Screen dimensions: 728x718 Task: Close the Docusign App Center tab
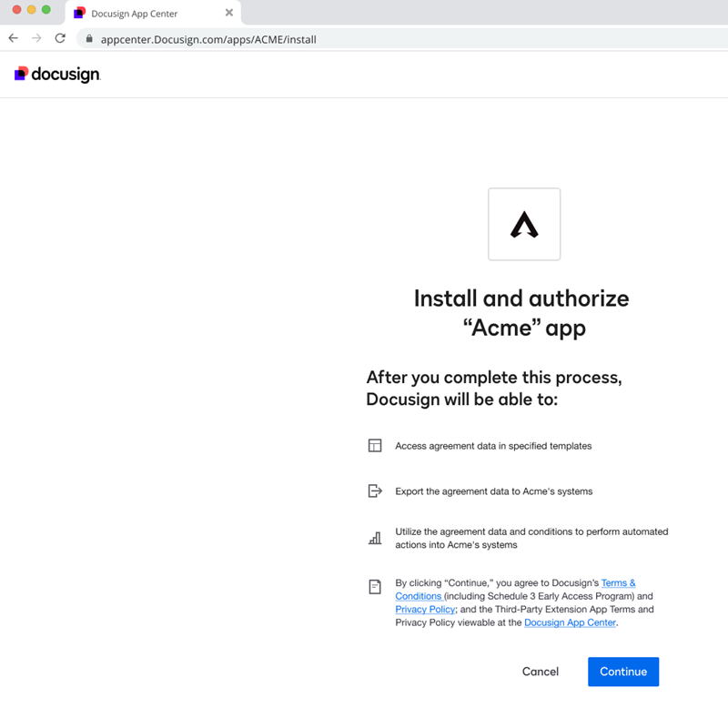[x=229, y=13]
